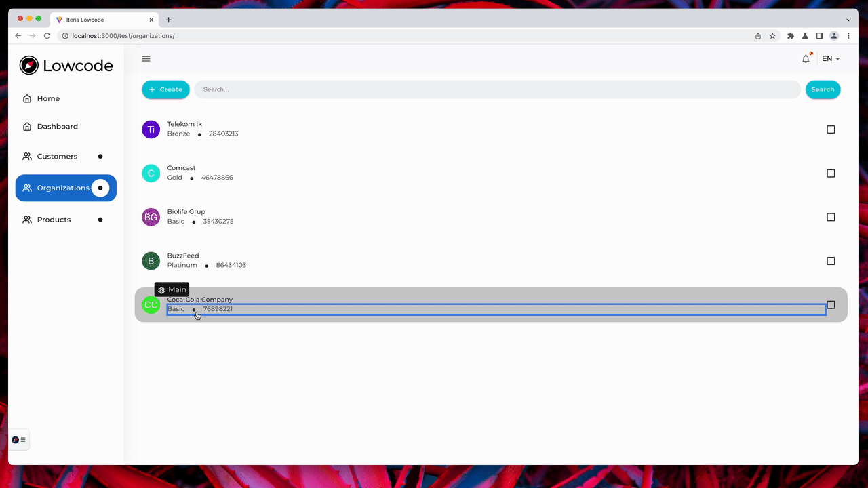Open the notifications bell
The width and height of the screenshot is (868, 488).
click(806, 59)
